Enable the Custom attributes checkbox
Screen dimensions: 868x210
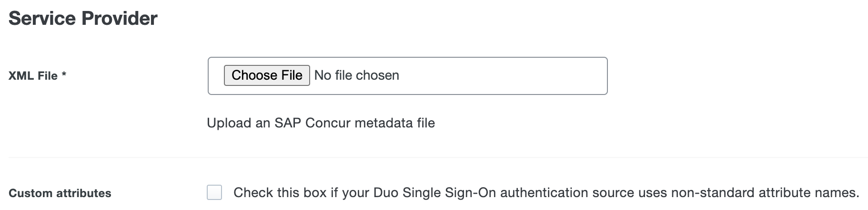click(x=214, y=192)
